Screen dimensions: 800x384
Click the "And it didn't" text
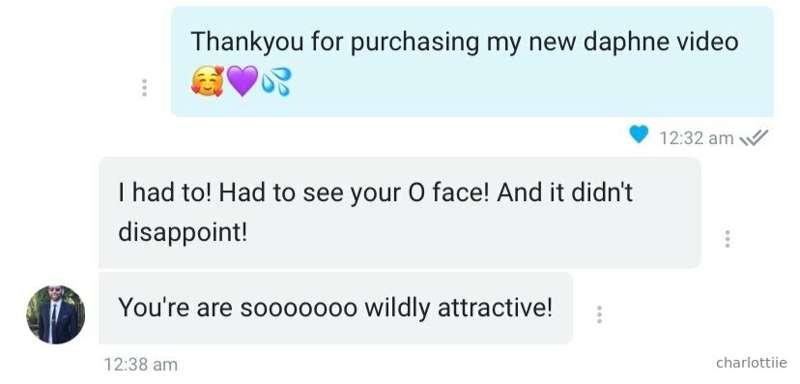565,193
